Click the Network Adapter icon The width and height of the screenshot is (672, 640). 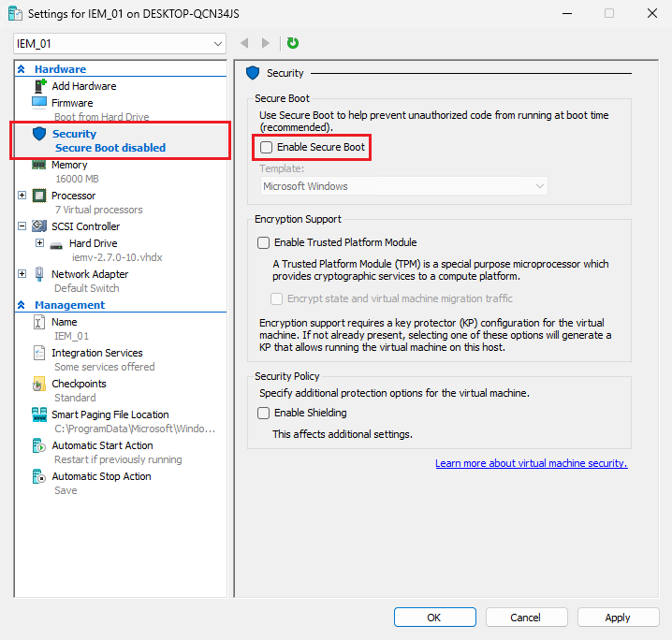39,274
